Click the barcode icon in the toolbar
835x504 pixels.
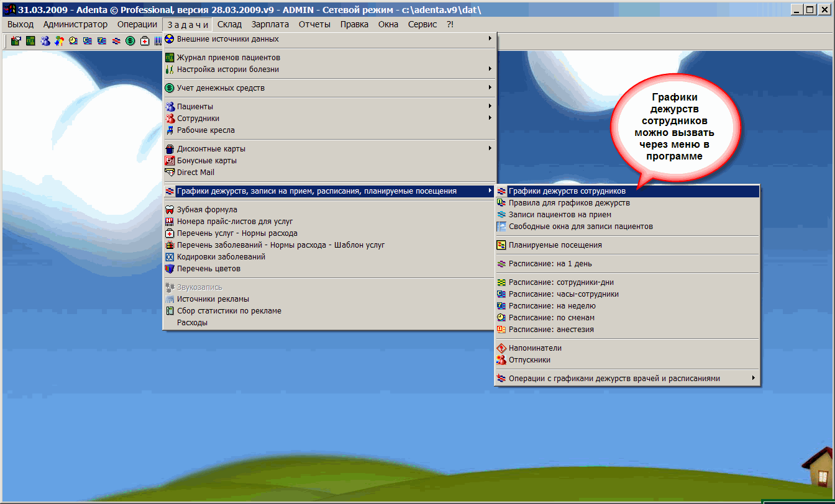(x=158, y=41)
